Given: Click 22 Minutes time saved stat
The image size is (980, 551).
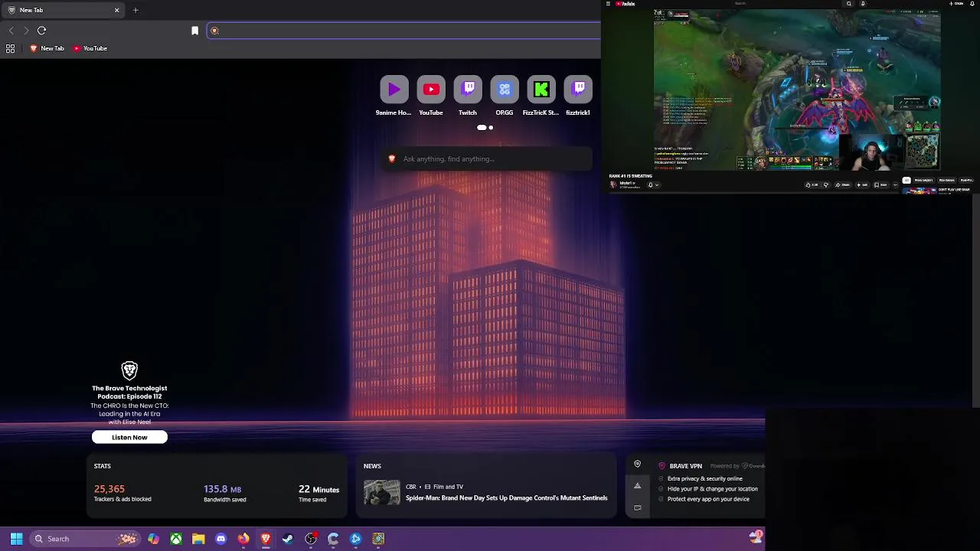Looking at the screenshot, I should click(318, 493).
